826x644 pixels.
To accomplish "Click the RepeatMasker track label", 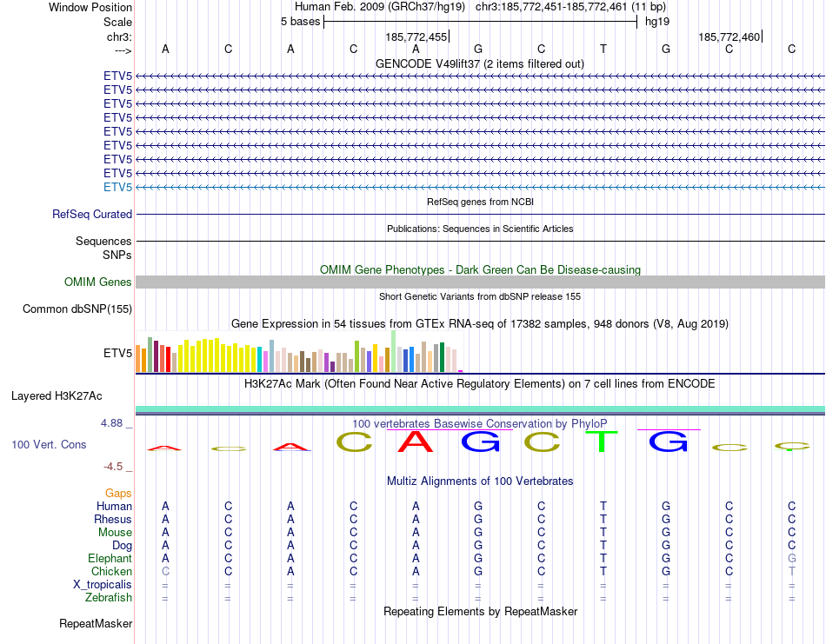I will pyautogui.click(x=96, y=623).
